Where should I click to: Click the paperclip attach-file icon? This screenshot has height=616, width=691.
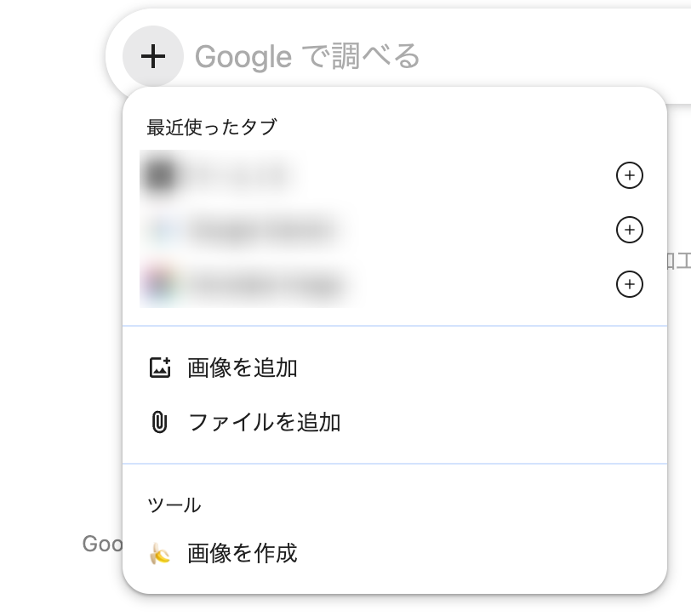tap(160, 422)
